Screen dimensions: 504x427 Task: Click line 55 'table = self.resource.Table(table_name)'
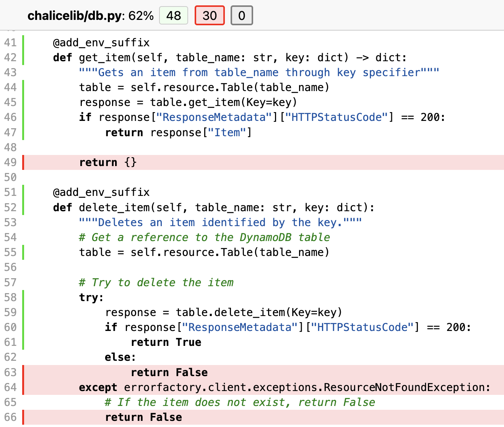coord(204,252)
